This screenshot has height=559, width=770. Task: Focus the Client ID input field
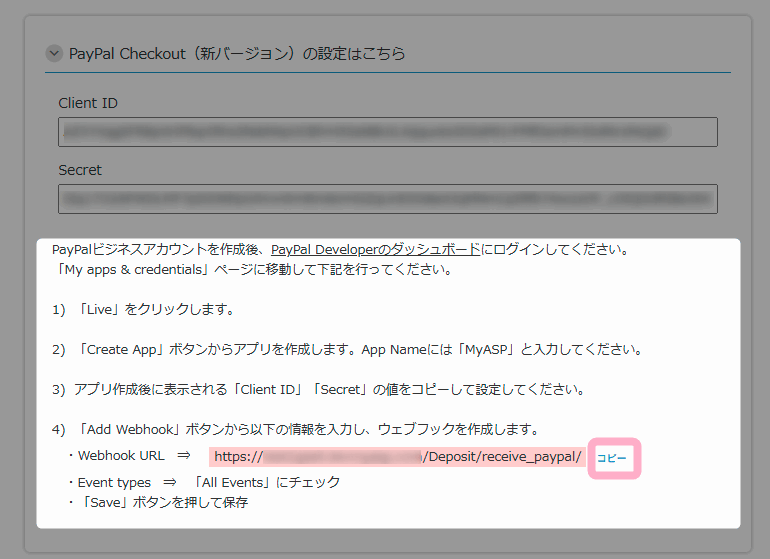pyautogui.click(x=388, y=132)
